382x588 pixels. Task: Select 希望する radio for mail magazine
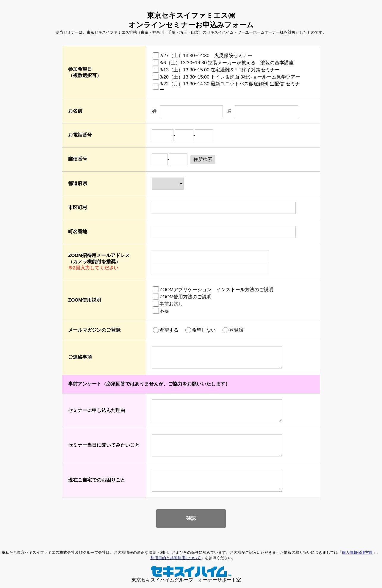coord(156,330)
